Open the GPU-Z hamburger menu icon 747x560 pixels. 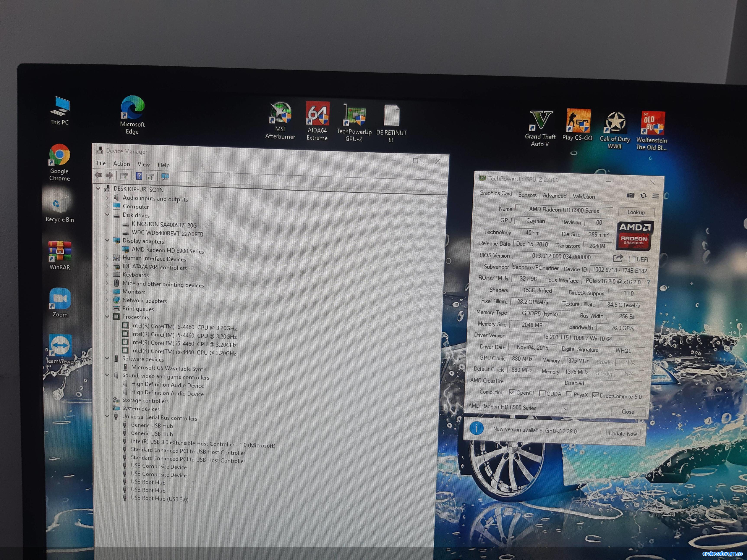pos(655,196)
